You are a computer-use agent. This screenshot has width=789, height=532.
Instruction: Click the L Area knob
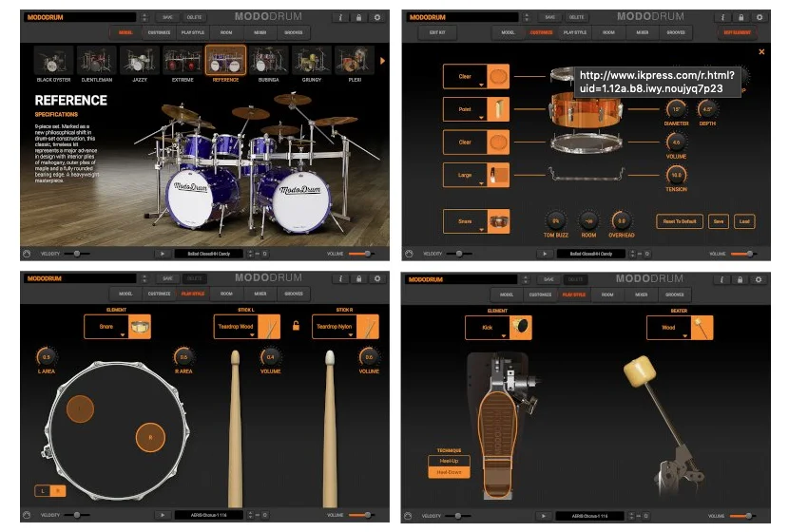point(47,357)
